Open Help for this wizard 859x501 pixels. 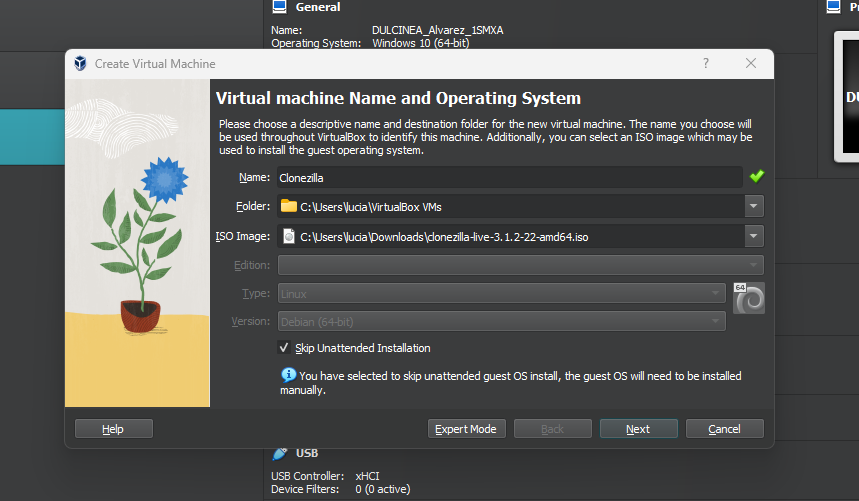tap(113, 429)
